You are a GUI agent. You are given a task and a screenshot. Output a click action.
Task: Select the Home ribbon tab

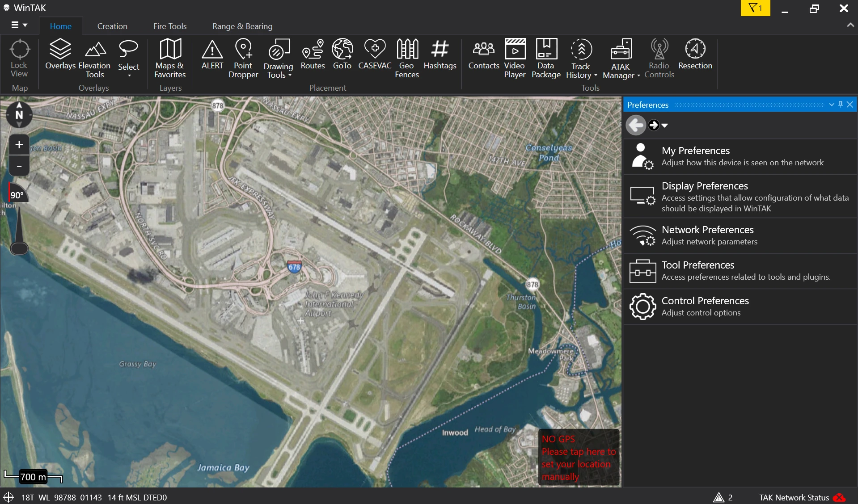point(61,26)
